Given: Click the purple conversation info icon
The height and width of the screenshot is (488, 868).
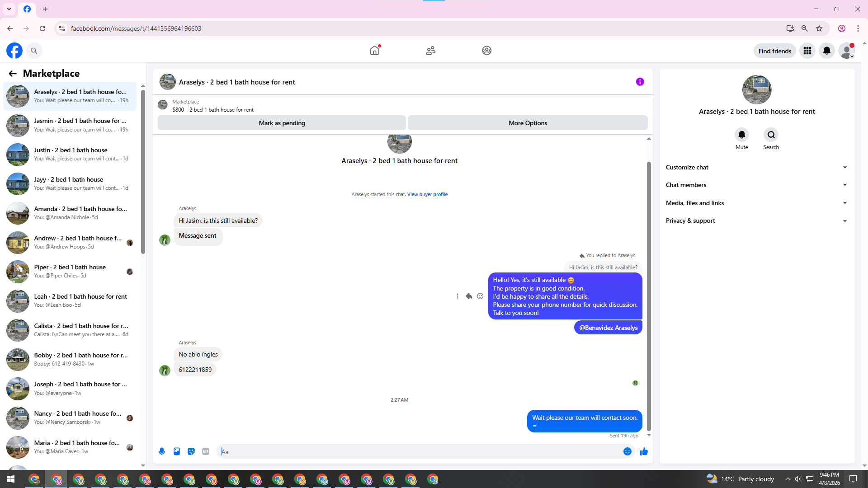Looking at the screenshot, I should click(640, 82).
